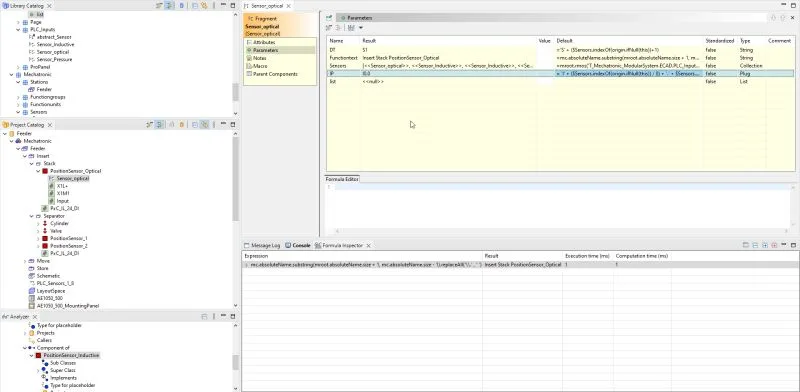Screen dimensions: 800x392
Task: Close the Analyzer view tab
Action: coord(35,316)
